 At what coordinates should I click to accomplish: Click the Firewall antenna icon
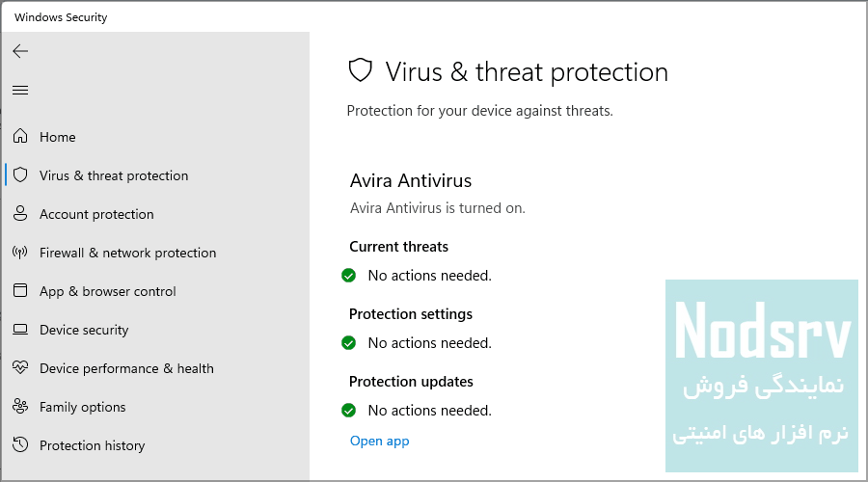tap(20, 253)
